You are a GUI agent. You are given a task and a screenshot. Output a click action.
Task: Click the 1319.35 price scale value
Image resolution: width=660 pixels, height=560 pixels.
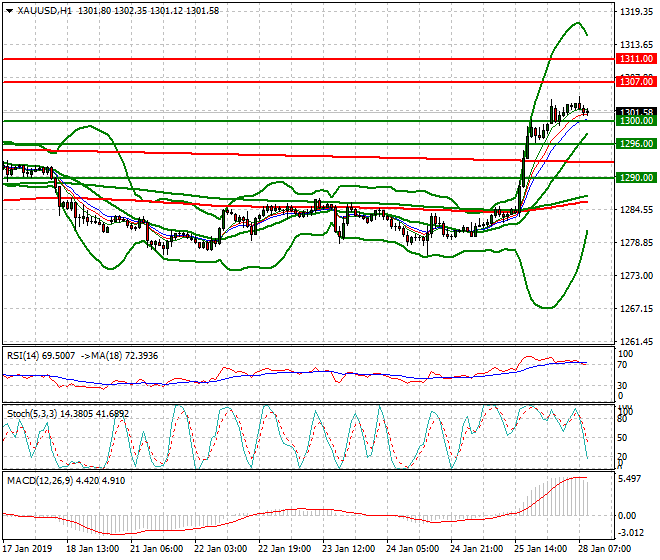pos(636,12)
